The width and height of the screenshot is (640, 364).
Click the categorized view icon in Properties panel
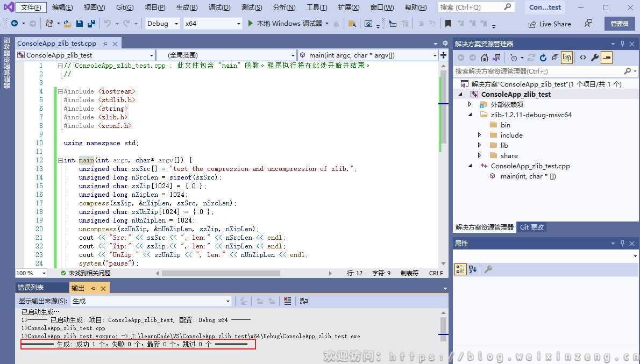click(x=460, y=269)
